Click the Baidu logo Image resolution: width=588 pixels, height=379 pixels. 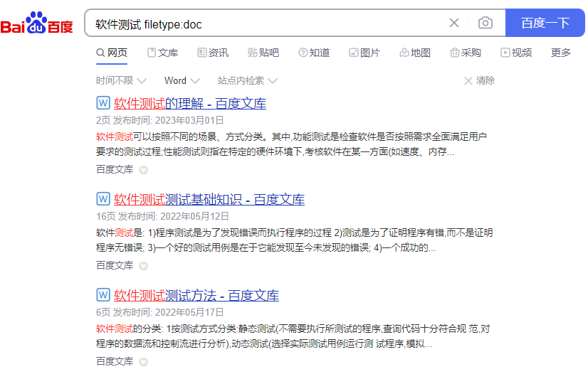37,23
